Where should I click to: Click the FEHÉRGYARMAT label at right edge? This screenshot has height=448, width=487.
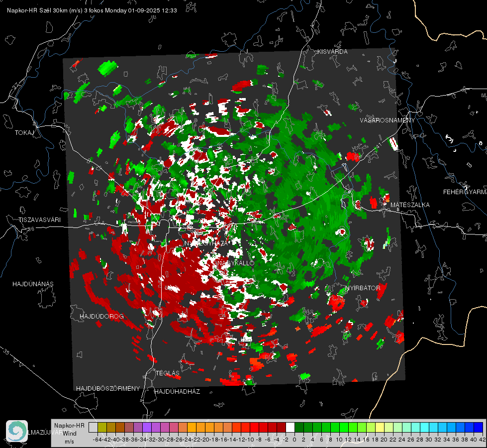point(465,192)
